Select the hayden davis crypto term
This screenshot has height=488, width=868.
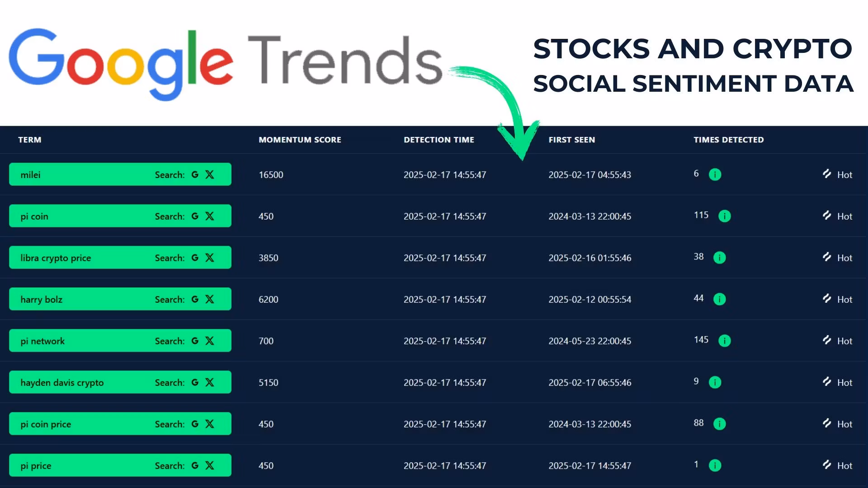[x=62, y=383]
